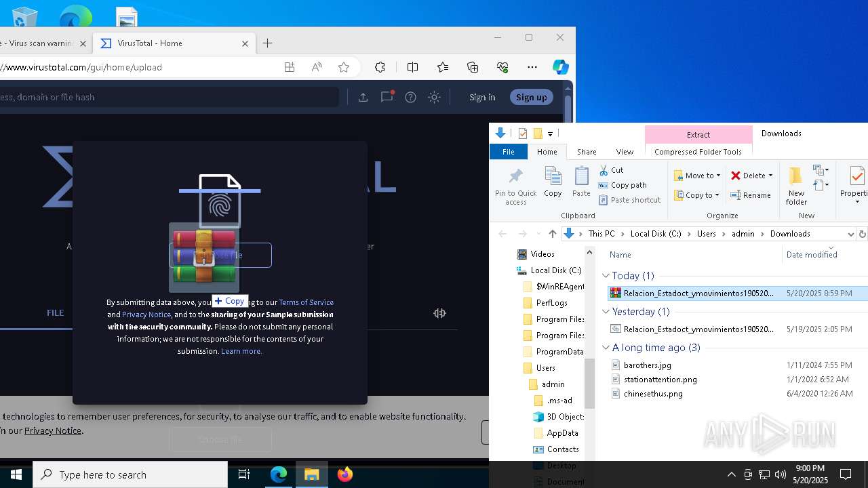Select the AppData folder in tree
The image size is (868, 488).
tap(562, 433)
